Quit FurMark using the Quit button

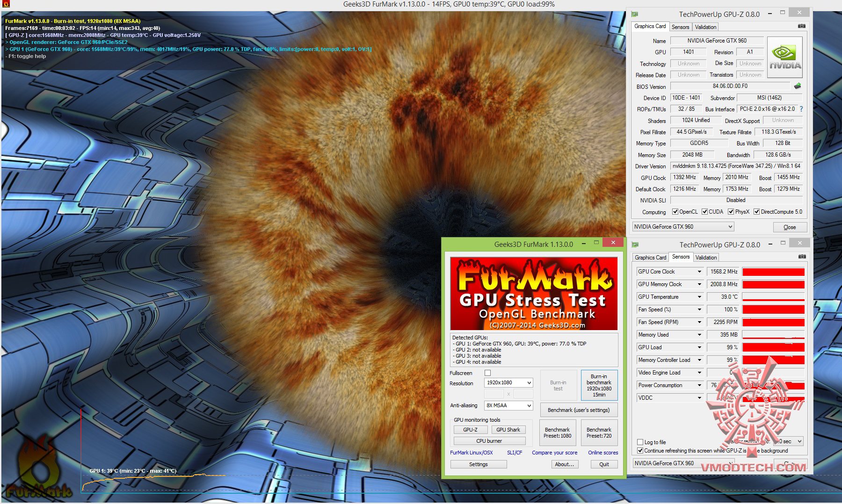[x=604, y=464]
